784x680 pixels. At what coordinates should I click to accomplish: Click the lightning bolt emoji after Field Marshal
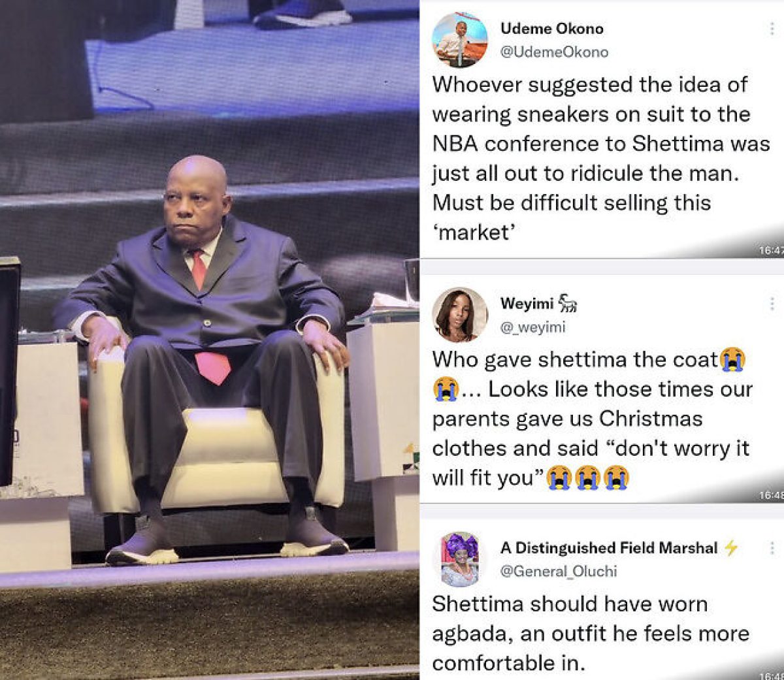pos(731,548)
